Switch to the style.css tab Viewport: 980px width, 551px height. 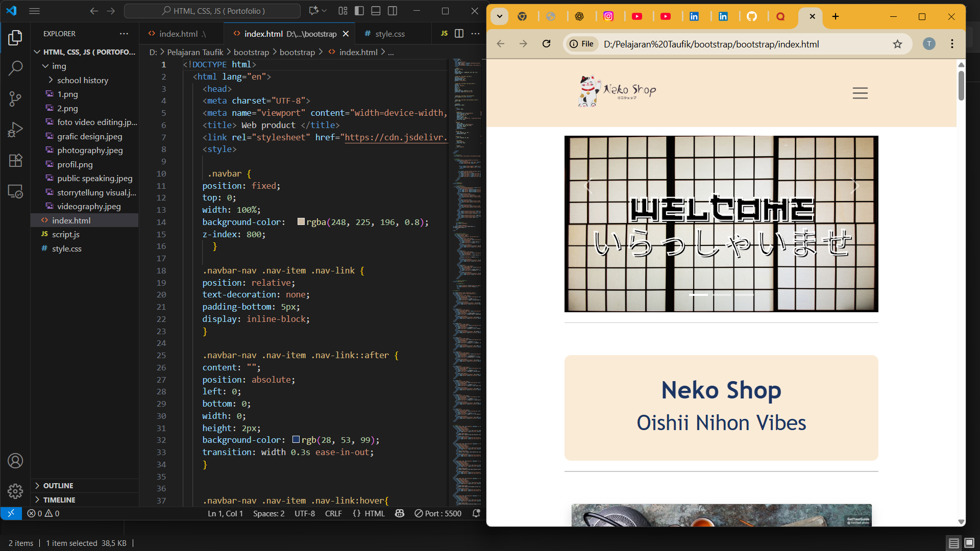click(x=389, y=34)
